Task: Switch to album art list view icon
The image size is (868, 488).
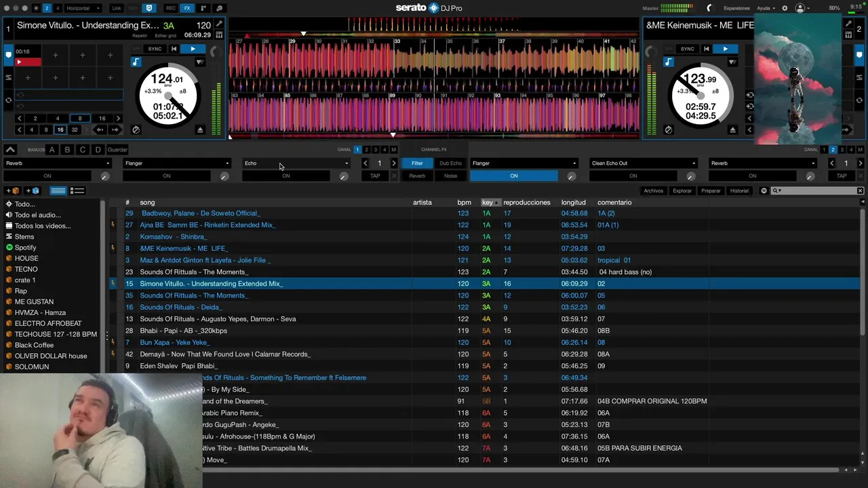Action: tap(77, 190)
